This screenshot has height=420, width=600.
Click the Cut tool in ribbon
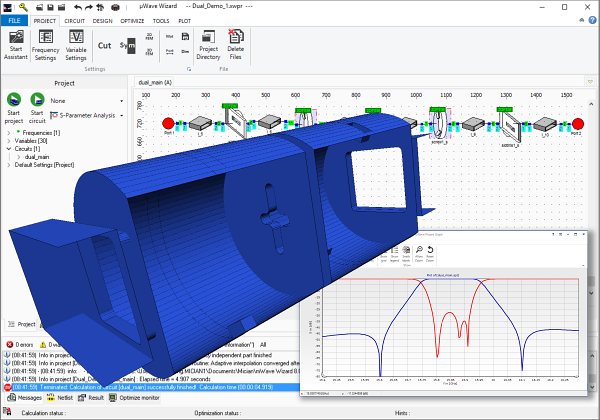[105, 44]
